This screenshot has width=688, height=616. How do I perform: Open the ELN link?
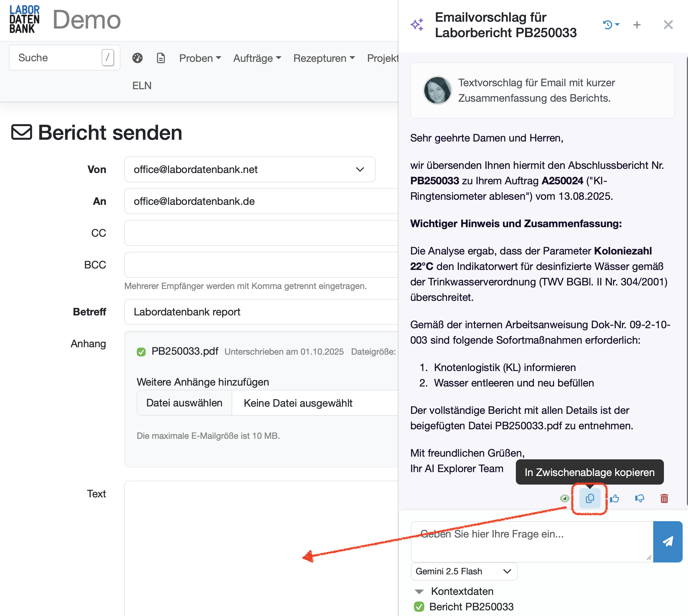(x=142, y=86)
